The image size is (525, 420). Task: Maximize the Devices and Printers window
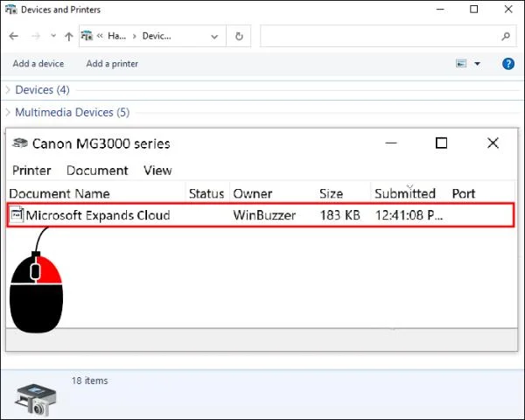(473, 10)
